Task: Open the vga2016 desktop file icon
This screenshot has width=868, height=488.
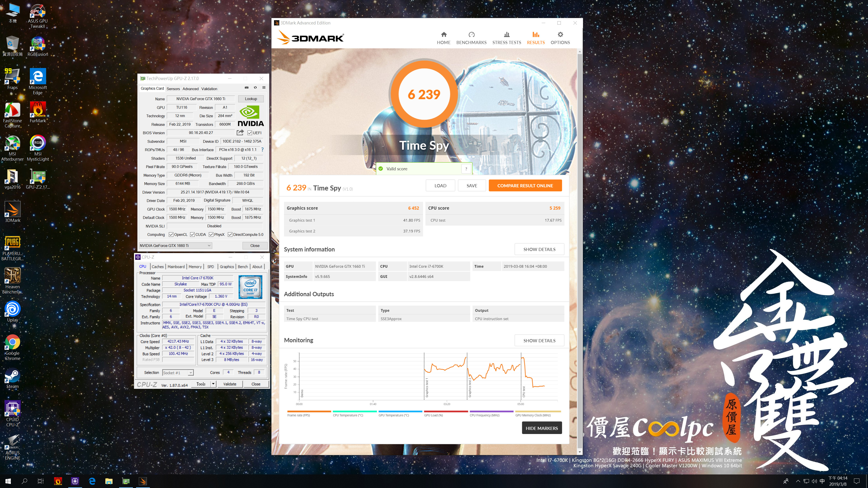Action: (x=12, y=179)
